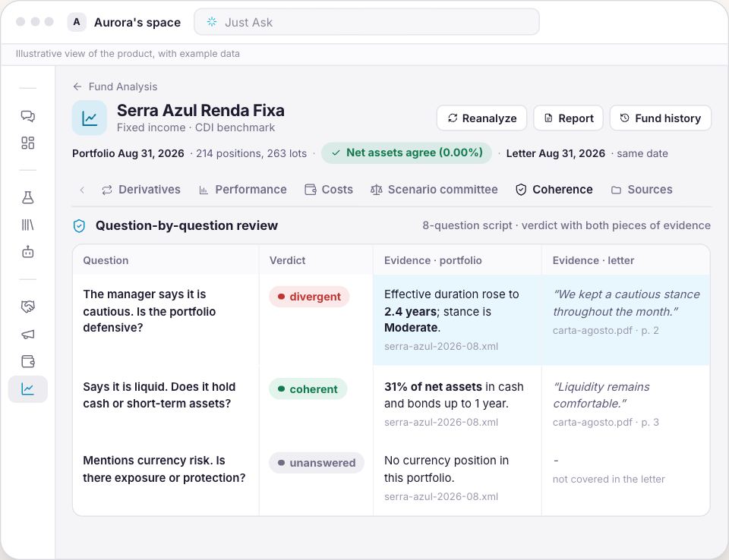
Task: Open the lab flask sidebar icon
Action: 28,197
